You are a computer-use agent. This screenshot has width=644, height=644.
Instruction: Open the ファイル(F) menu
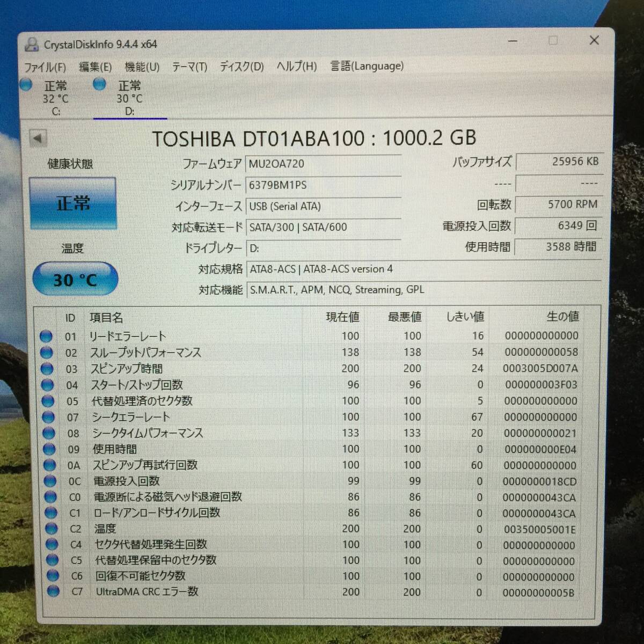[x=45, y=67]
